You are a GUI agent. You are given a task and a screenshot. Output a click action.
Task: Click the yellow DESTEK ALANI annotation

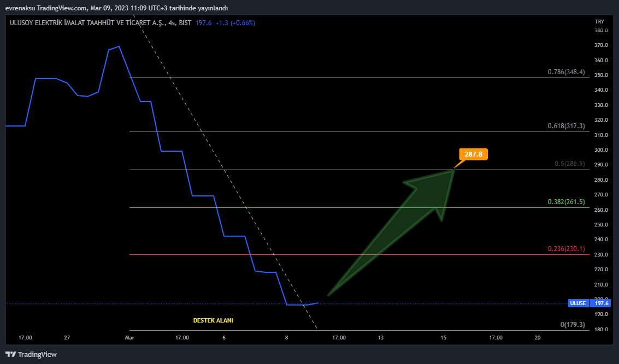(x=213, y=321)
